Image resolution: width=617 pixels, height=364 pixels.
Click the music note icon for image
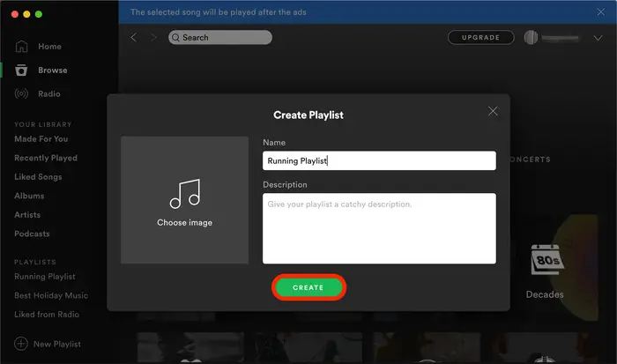click(185, 194)
